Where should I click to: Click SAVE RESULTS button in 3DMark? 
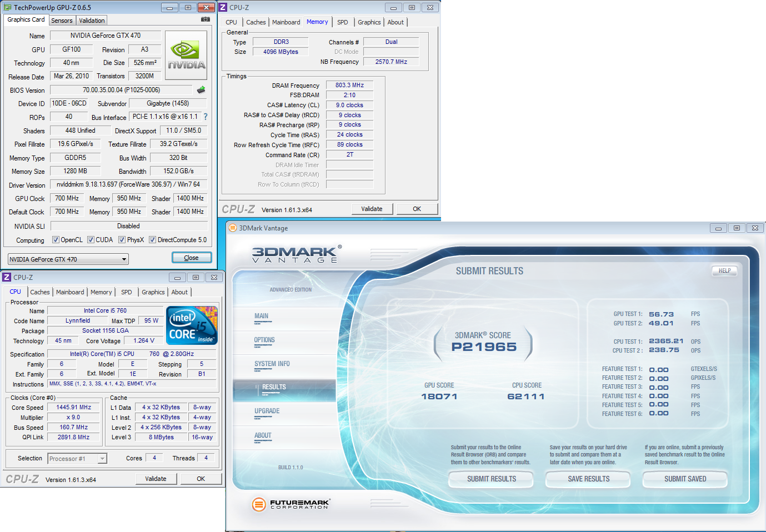[589, 479]
